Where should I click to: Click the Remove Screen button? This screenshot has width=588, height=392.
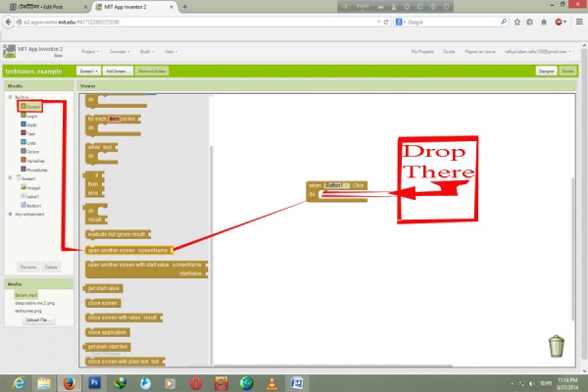(152, 71)
